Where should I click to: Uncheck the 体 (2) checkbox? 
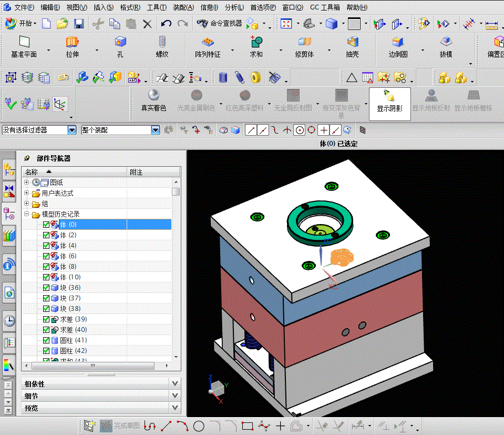tap(46, 235)
